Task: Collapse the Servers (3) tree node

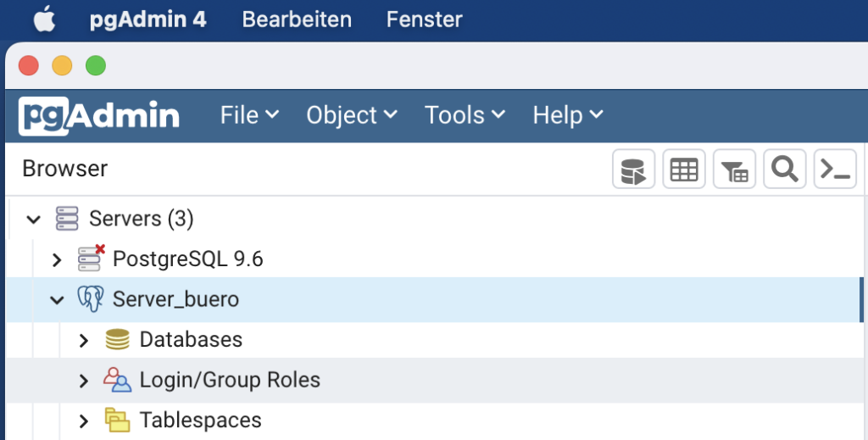Action: click(34, 220)
